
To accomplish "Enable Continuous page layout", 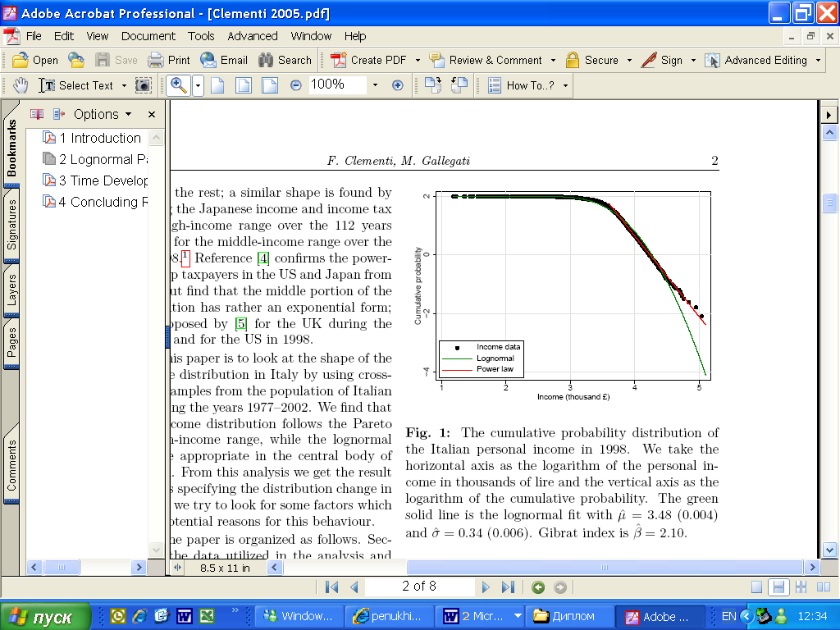I will (778, 587).
